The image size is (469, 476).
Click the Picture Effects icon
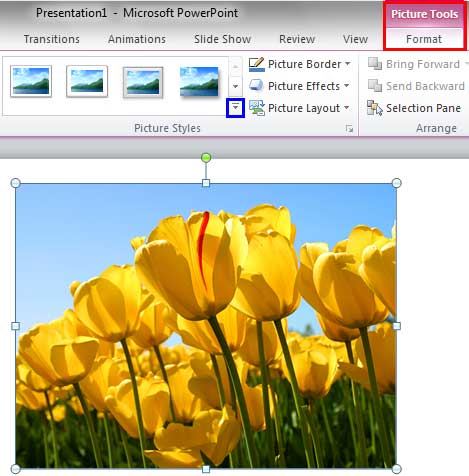click(x=256, y=86)
